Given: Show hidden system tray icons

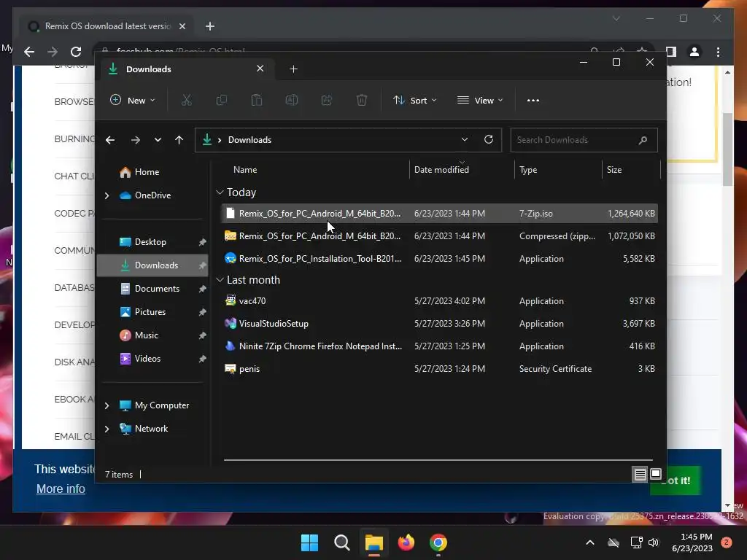Looking at the screenshot, I should click(589, 542).
